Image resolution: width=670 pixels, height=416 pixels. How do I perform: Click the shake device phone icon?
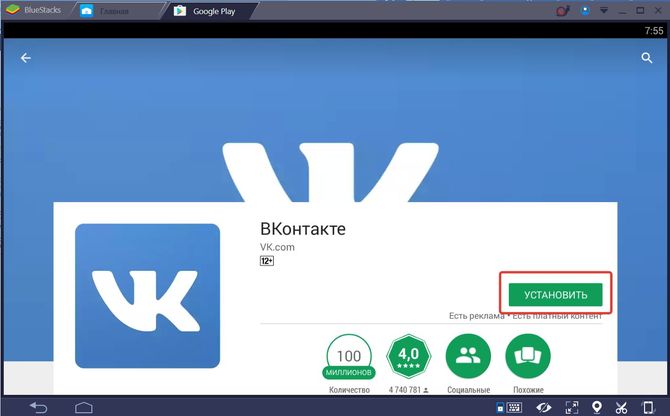coord(648,407)
